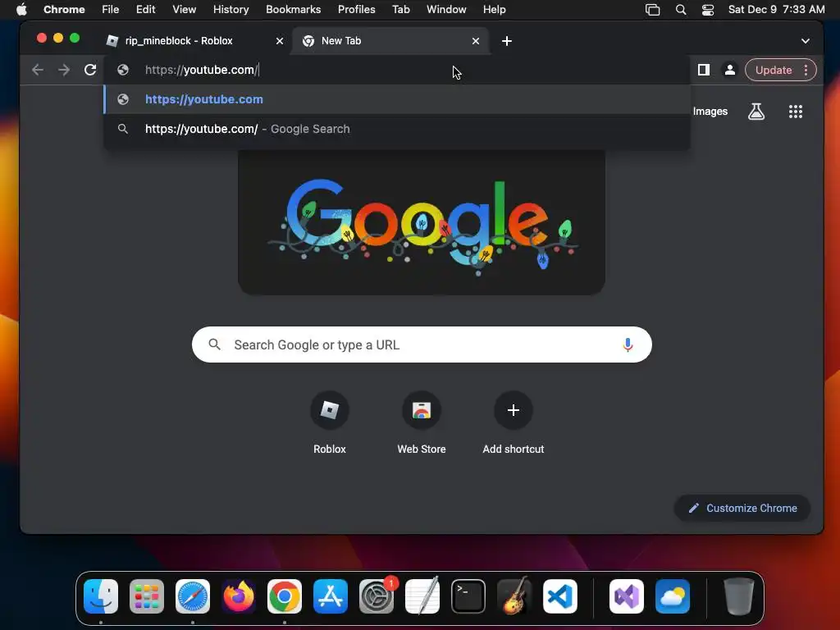Open the Tab menu
Image resolution: width=840 pixels, height=630 pixels.
pyautogui.click(x=400, y=10)
